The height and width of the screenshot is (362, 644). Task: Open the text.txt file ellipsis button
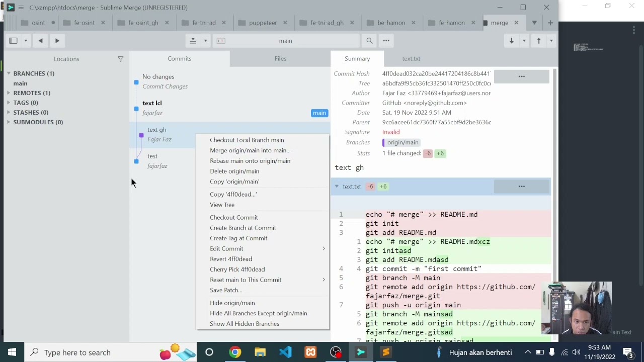[522, 187]
